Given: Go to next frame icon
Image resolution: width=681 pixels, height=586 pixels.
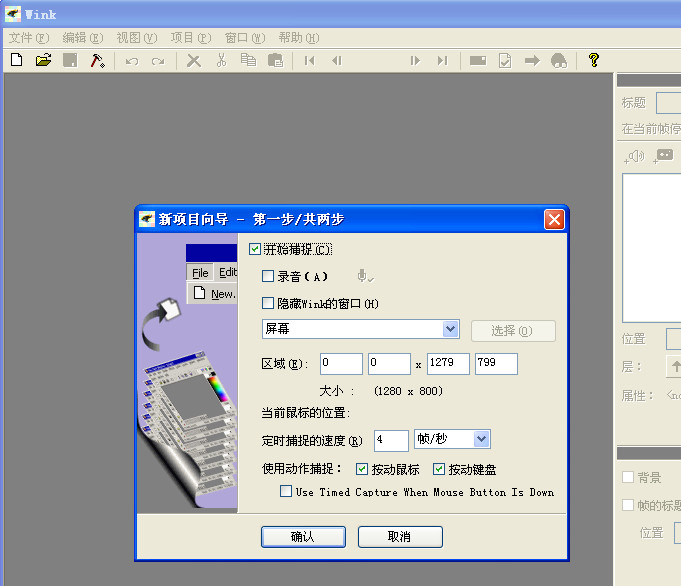Looking at the screenshot, I should click(x=415, y=60).
